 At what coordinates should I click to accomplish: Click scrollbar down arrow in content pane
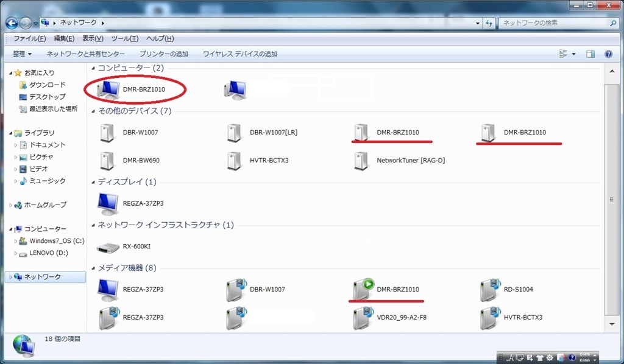click(611, 324)
